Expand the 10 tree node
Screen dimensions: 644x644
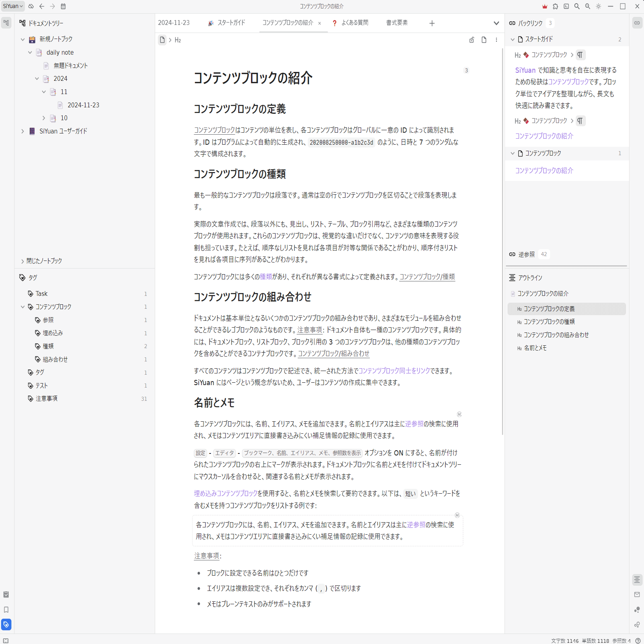[x=44, y=118]
